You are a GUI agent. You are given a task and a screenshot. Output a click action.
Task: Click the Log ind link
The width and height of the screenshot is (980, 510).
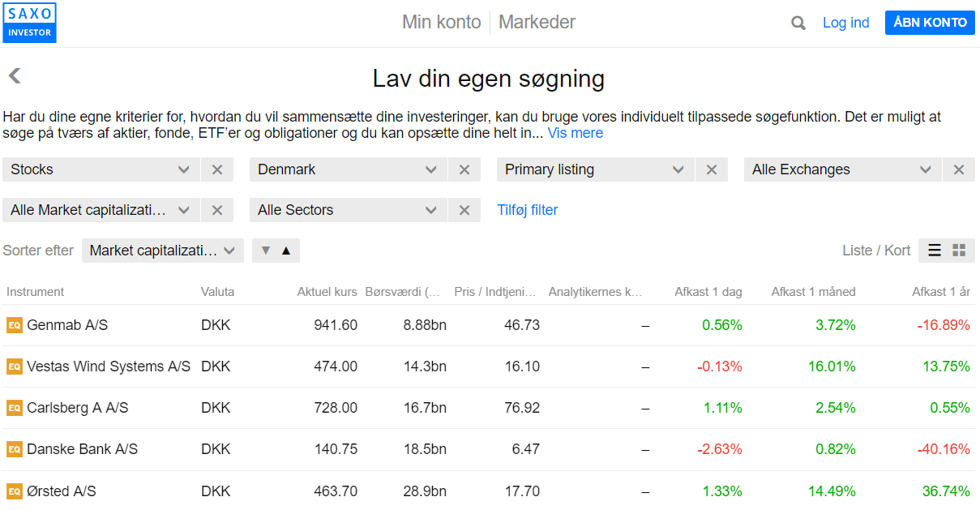[845, 23]
